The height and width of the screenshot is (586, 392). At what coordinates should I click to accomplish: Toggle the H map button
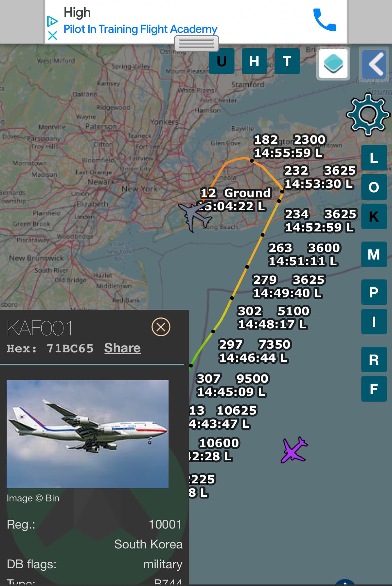click(254, 61)
